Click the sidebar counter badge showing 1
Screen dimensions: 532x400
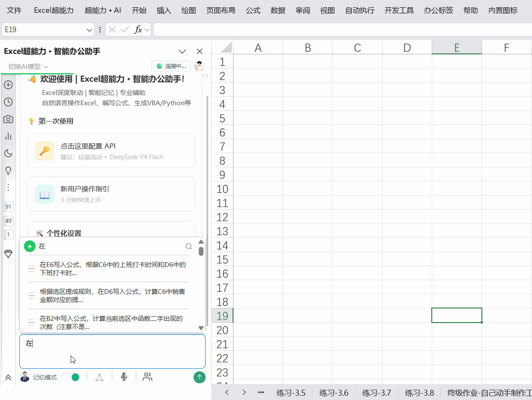8,234
